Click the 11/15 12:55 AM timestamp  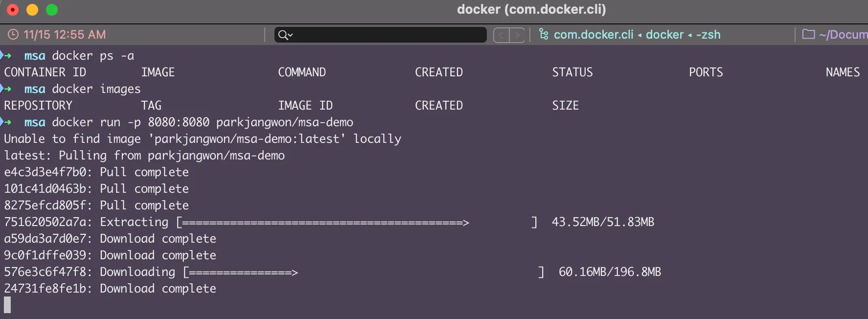click(65, 35)
